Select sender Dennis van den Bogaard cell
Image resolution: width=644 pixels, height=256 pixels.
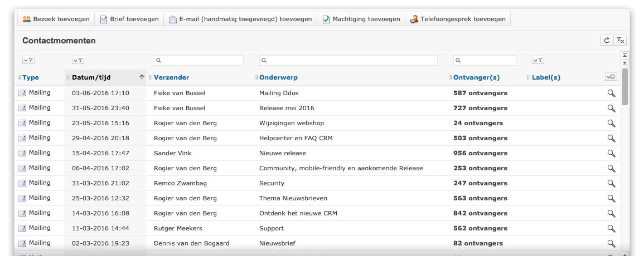pyautogui.click(x=191, y=243)
